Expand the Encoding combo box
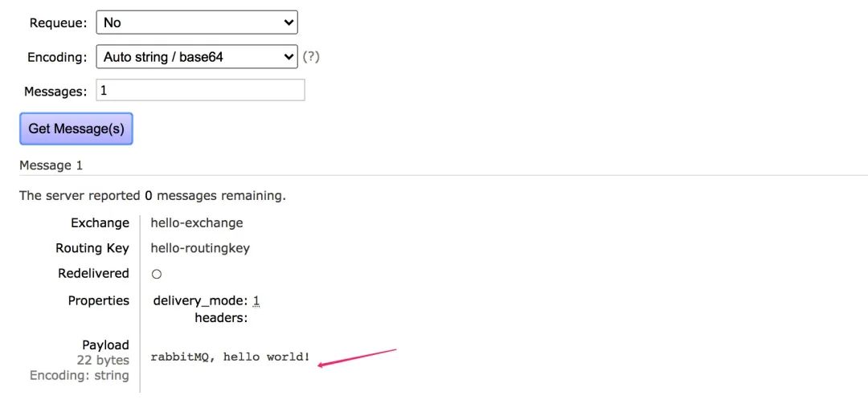The image size is (868, 416). click(196, 57)
